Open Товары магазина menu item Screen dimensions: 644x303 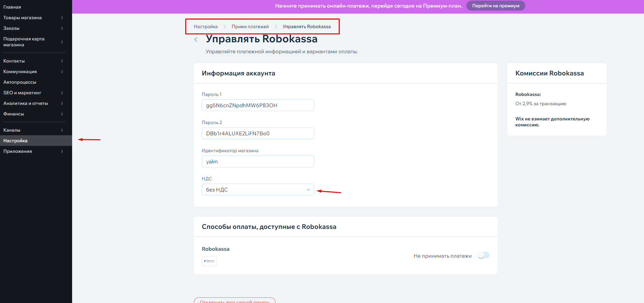[22, 18]
